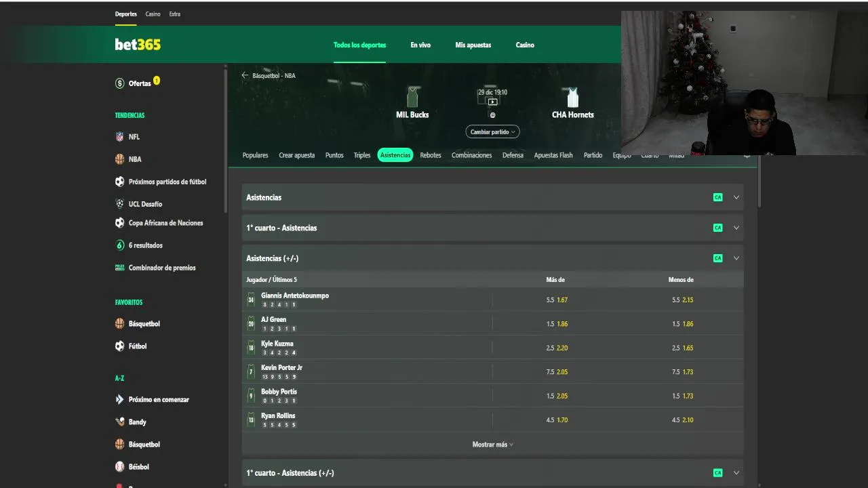Select the Apuestas Flash tab
Screen dimensions: 868x488
553,155
